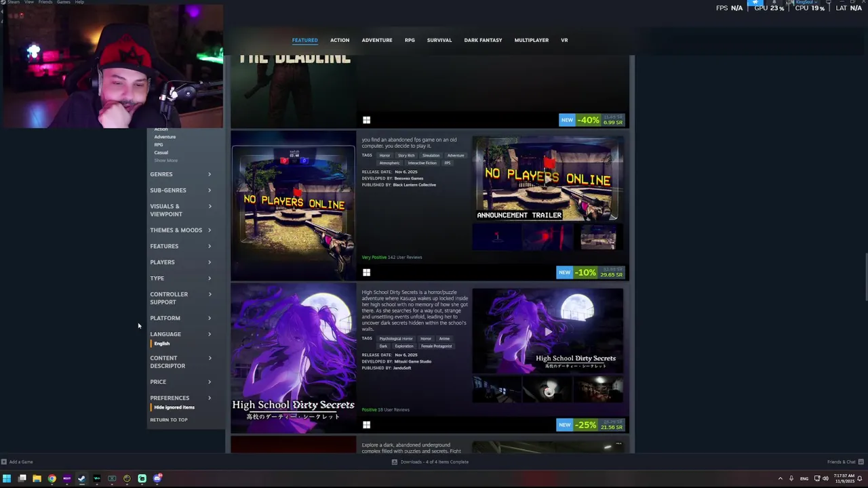Remove the English language filter
The height and width of the screenshot is (488, 868).
point(161,344)
